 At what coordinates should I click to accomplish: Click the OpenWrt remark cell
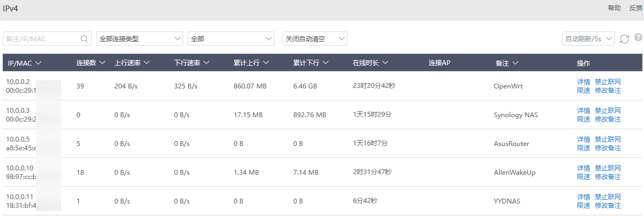(x=508, y=86)
